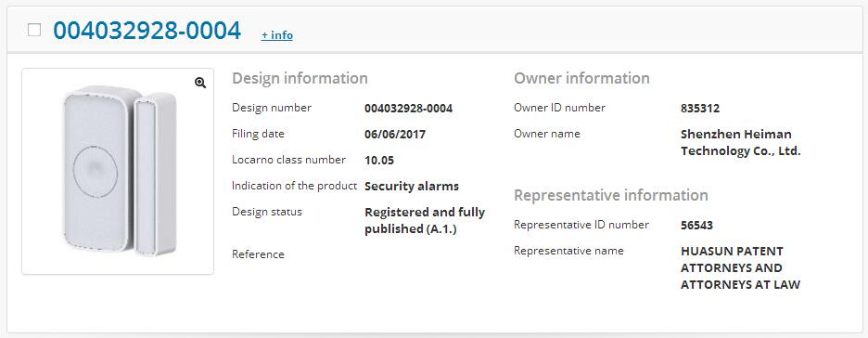Click the bold design number value 004032928-0004
Image resolution: width=868 pixels, height=338 pixels.
click(x=409, y=108)
